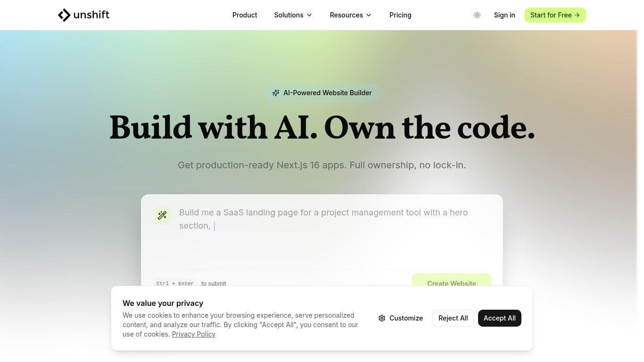Click the magic wand icon in prompt box
The width and height of the screenshot is (644, 362).
point(162,215)
